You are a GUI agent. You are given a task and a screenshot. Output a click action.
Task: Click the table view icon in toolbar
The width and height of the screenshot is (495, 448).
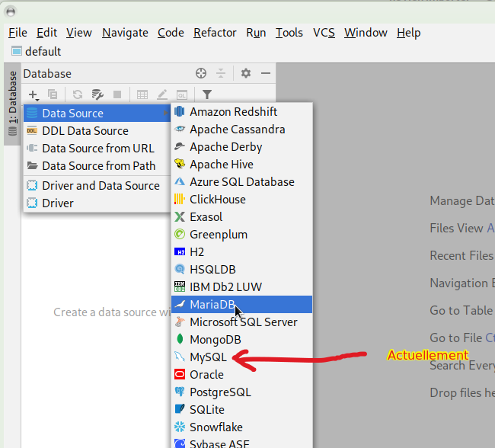tap(142, 94)
